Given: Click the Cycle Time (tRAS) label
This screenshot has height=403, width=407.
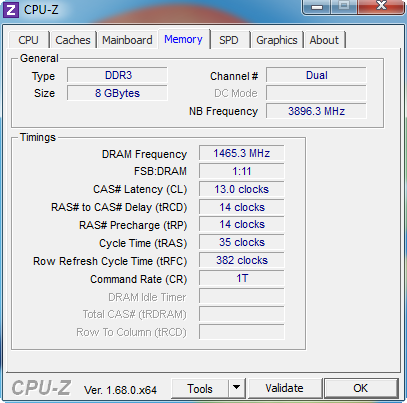Looking at the screenshot, I should pyautogui.click(x=143, y=243).
